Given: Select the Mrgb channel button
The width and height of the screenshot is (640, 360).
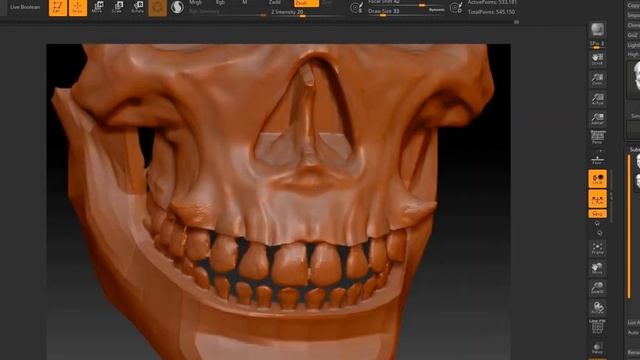Looking at the screenshot, I should (x=196, y=2).
